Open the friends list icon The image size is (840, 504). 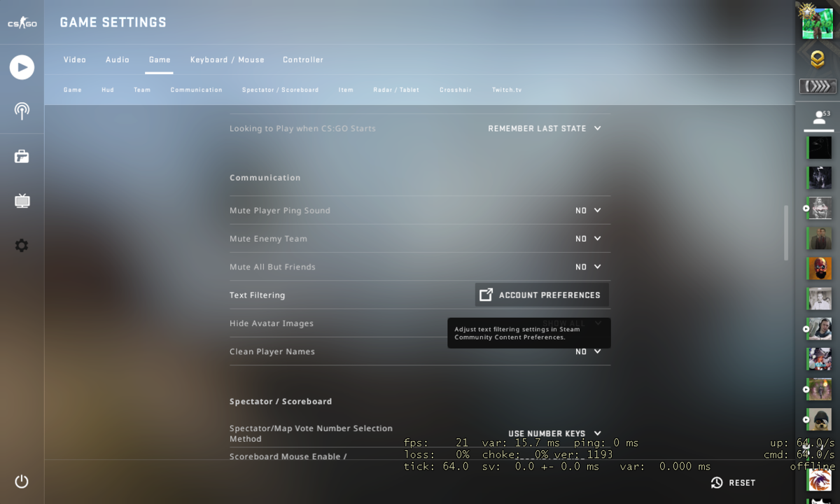818,118
